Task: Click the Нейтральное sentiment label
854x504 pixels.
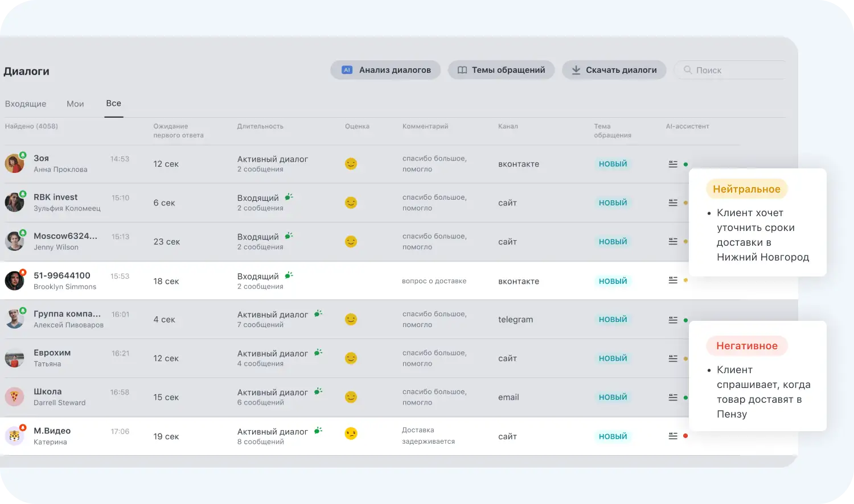Action: coord(746,189)
